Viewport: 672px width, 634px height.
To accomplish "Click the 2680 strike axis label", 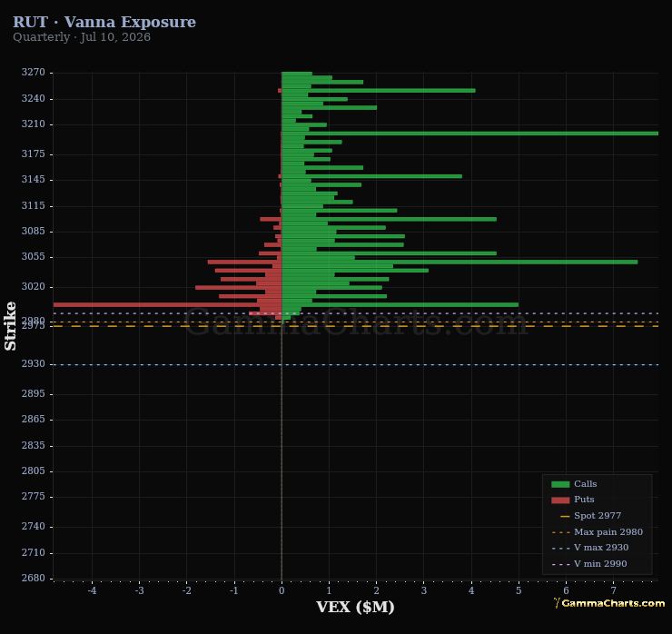I will [x=33, y=578].
